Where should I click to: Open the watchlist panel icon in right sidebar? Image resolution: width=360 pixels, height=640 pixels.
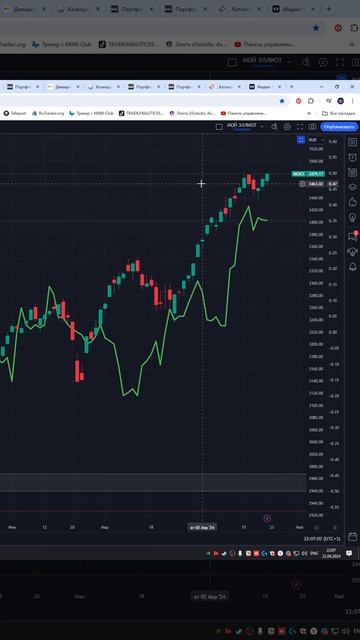pyautogui.click(x=352, y=142)
